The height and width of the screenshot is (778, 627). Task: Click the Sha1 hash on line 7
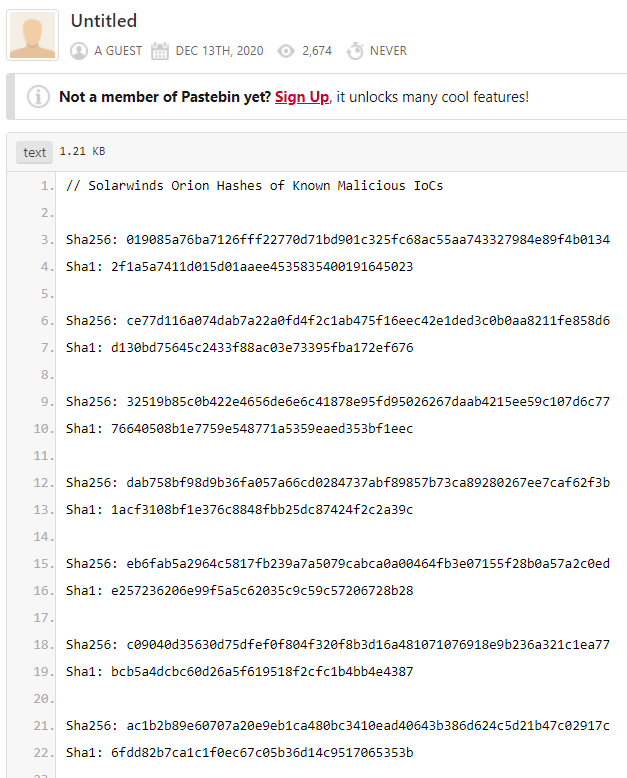pos(262,347)
